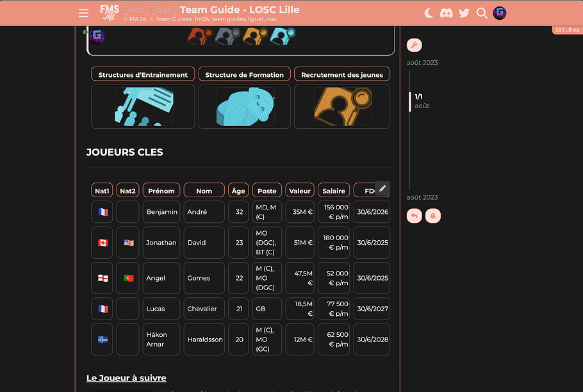
Task: Click the search magnifier icon
Action: coord(482,13)
